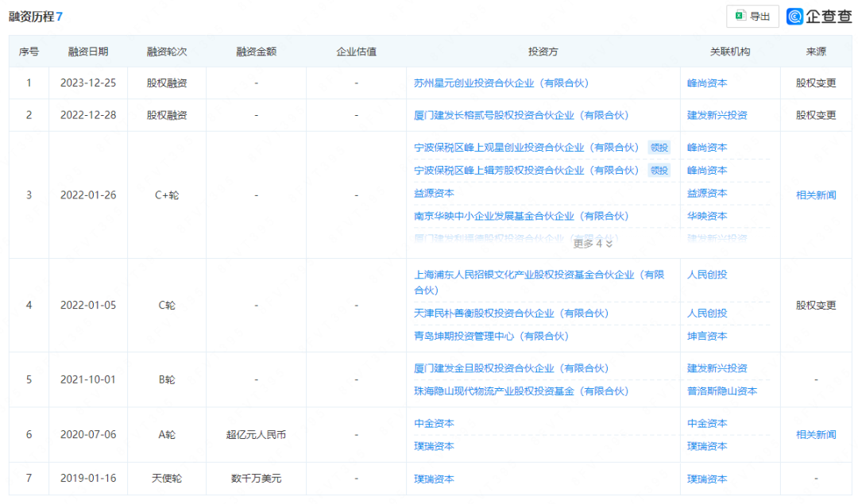Open 苏州星元创业投资合伙企业 investor link
Viewport: 858px width, 504px height.
coord(501,83)
